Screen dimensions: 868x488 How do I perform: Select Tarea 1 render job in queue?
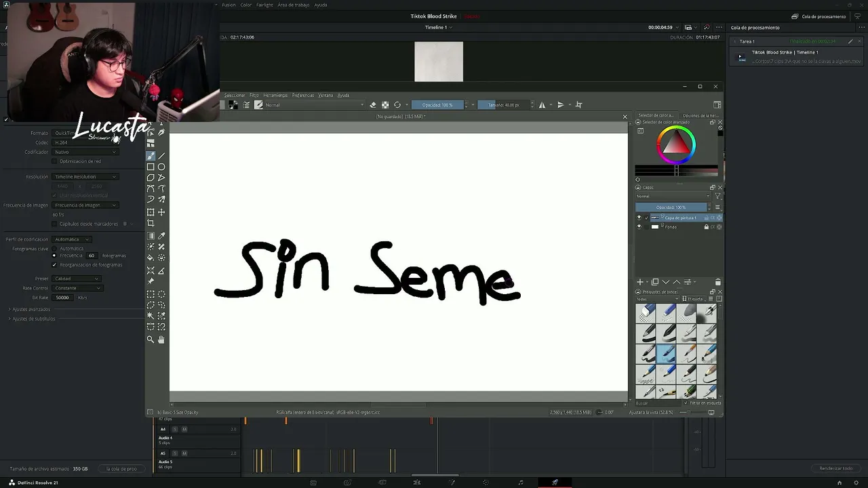pos(795,52)
